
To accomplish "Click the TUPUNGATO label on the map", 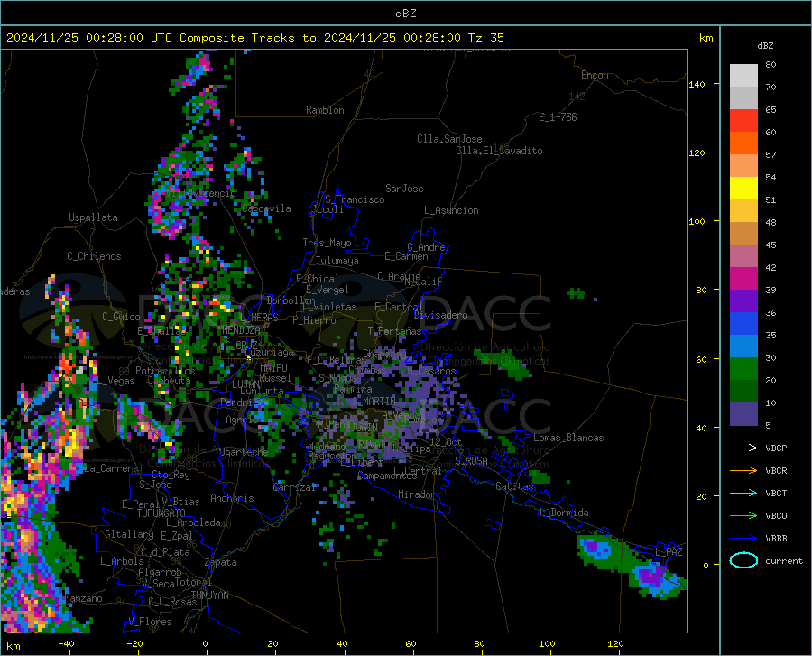I will [161, 513].
